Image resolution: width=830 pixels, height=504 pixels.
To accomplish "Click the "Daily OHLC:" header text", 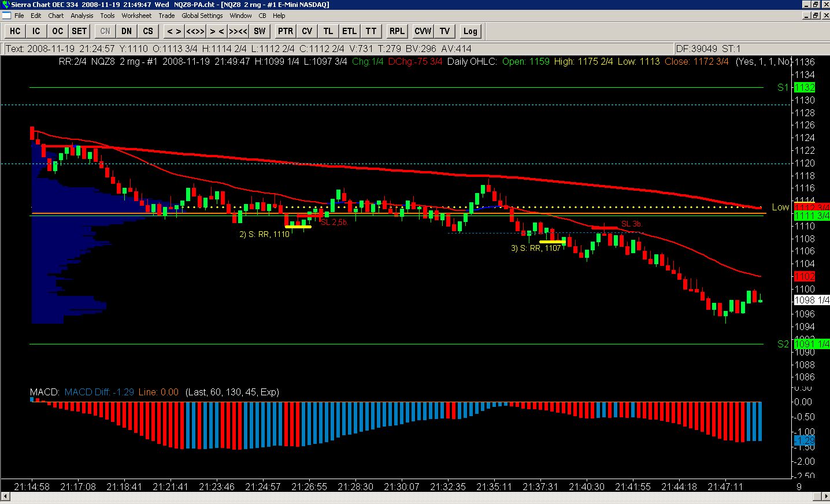I will pyautogui.click(x=472, y=61).
